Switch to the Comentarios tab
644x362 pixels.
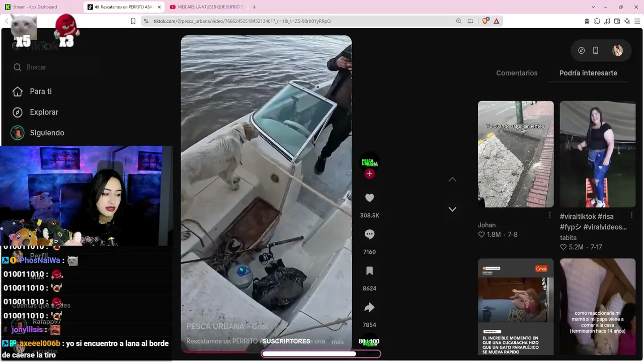click(517, 73)
